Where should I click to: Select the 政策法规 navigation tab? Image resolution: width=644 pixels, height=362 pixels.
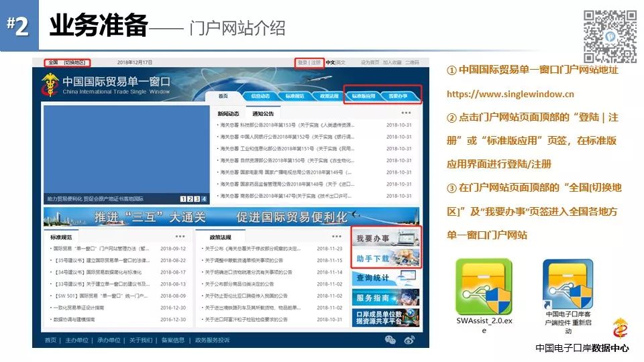[x=329, y=96]
